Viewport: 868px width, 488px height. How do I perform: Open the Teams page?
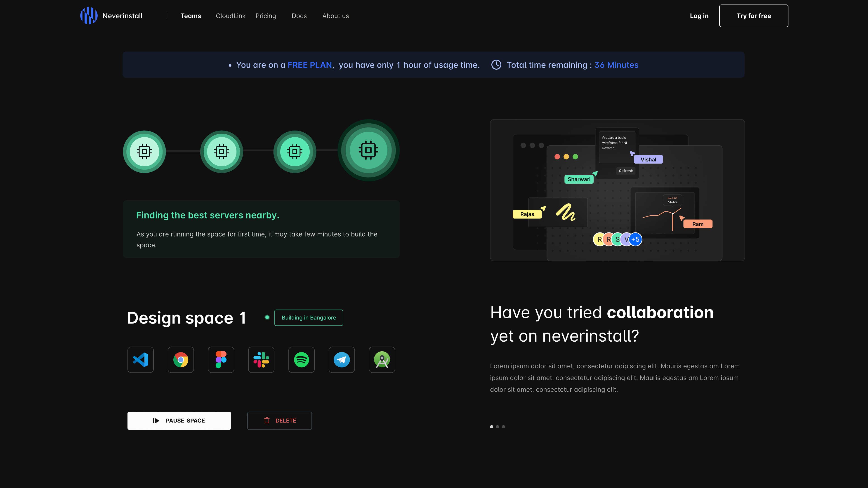pyautogui.click(x=191, y=16)
